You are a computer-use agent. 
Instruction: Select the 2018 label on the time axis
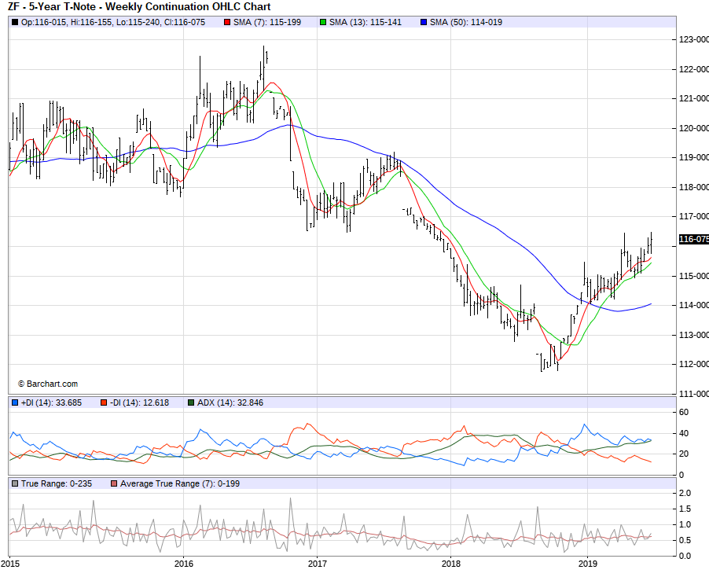451,563
